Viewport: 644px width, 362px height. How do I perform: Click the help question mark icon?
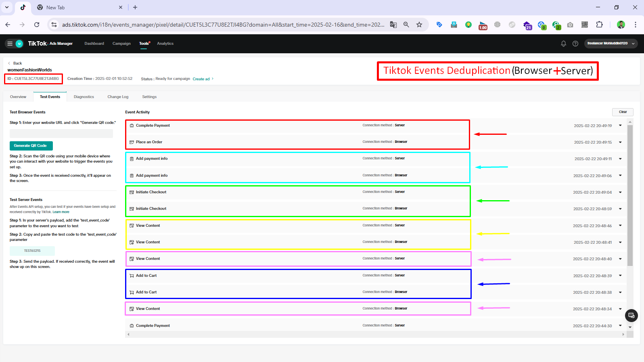coord(575,44)
